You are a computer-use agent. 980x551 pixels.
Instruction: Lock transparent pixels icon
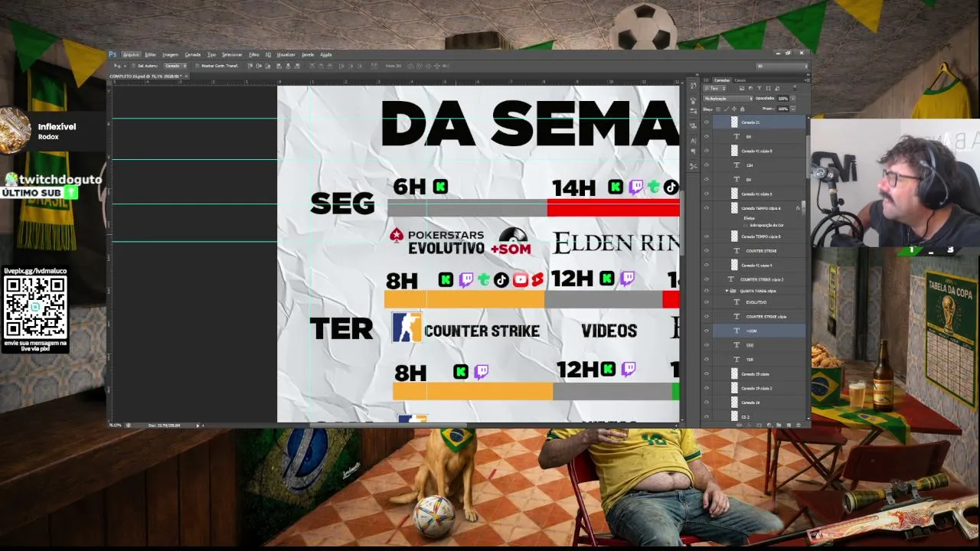point(718,109)
